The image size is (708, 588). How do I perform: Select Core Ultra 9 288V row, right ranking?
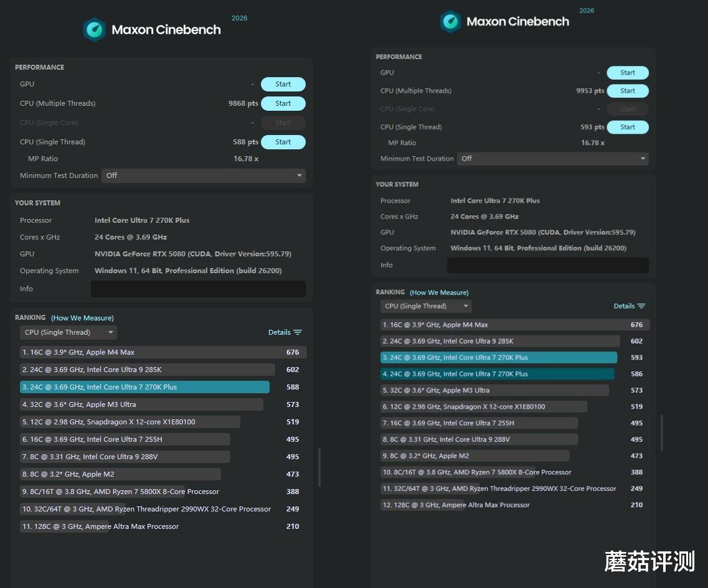(515, 439)
